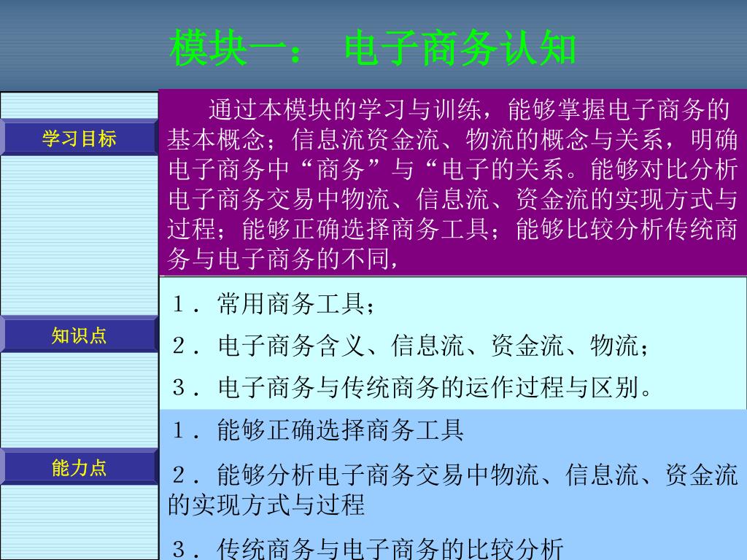The width and height of the screenshot is (747, 560).
Task: Click item 3. 传统商务与电子商务的比较分析
Action: (368, 548)
